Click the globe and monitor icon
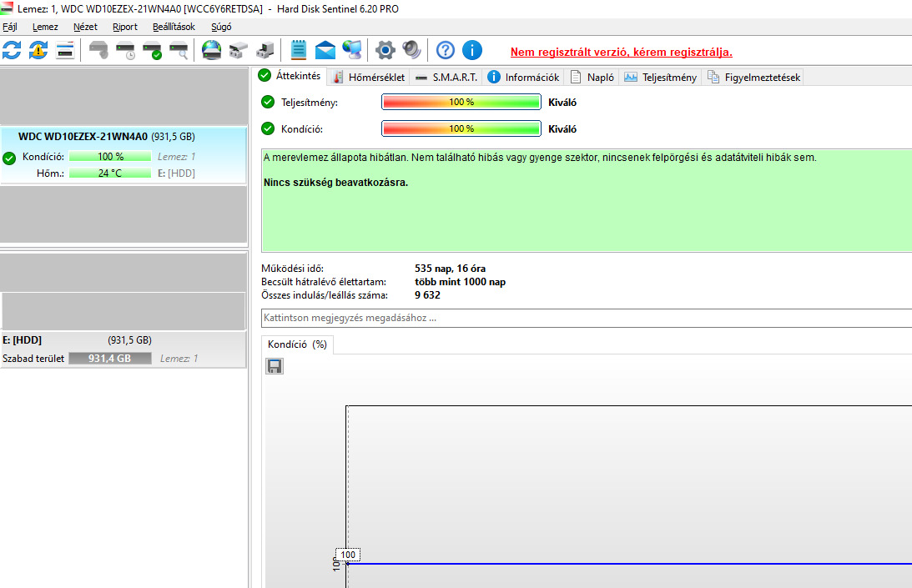Screen dimensions: 912x588 coord(352,51)
